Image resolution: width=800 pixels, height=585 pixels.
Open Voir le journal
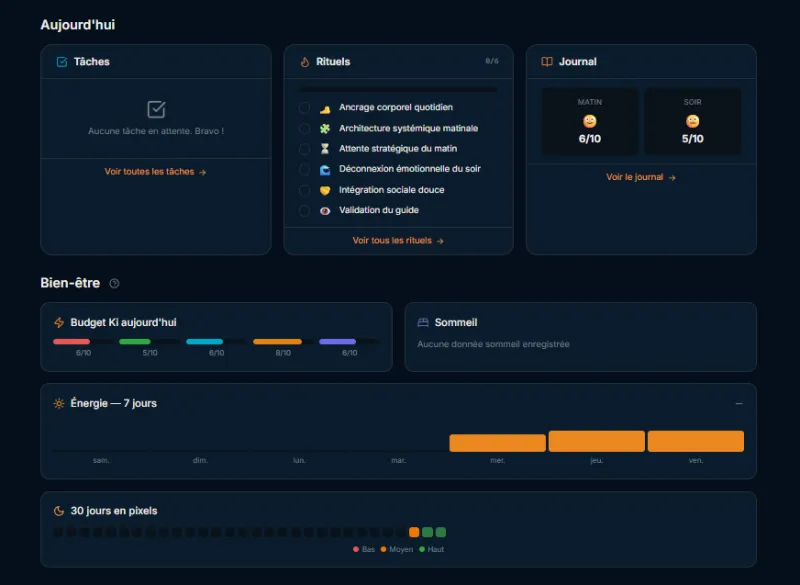coord(640,178)
